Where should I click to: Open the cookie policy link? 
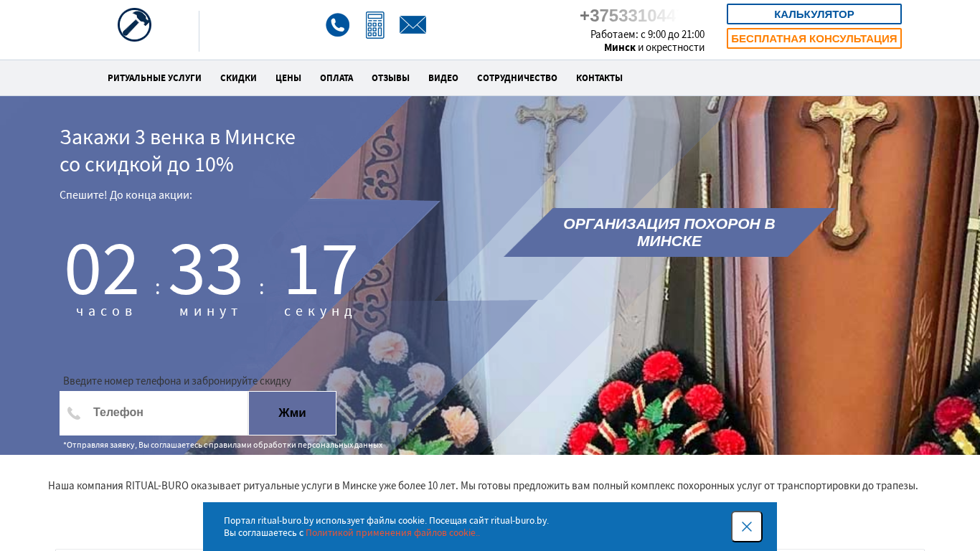(392, 533)
